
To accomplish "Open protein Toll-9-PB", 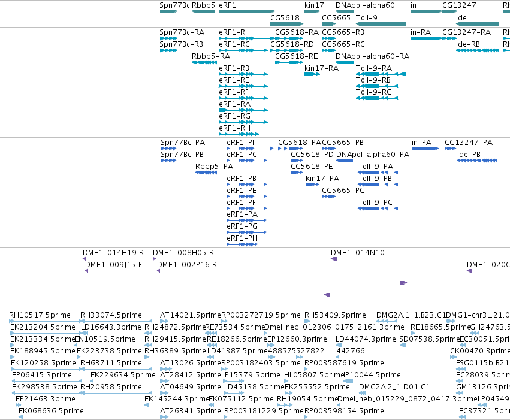I will (375, 178).
